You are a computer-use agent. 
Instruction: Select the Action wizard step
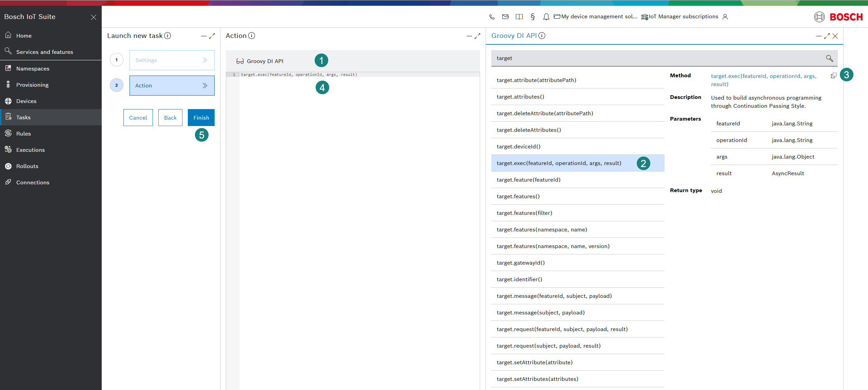pyautogui.click(x=172, y=85)
